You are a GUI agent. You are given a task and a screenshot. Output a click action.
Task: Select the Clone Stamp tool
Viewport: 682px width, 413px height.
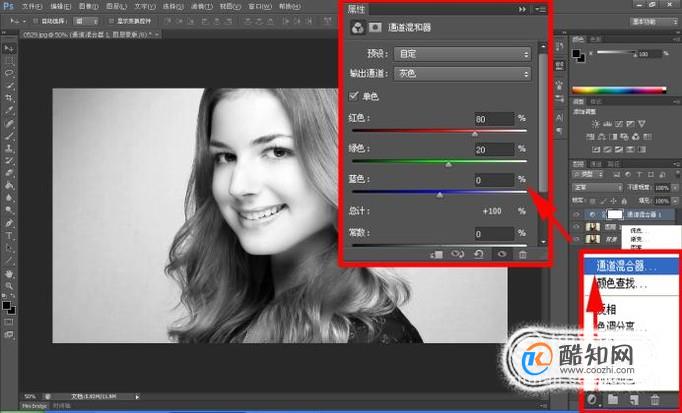[9, 148]
